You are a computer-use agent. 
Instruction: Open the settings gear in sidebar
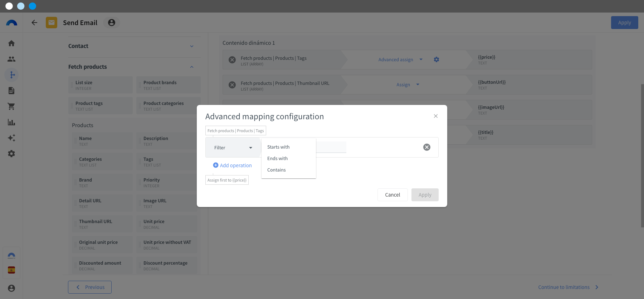[11, 154]
